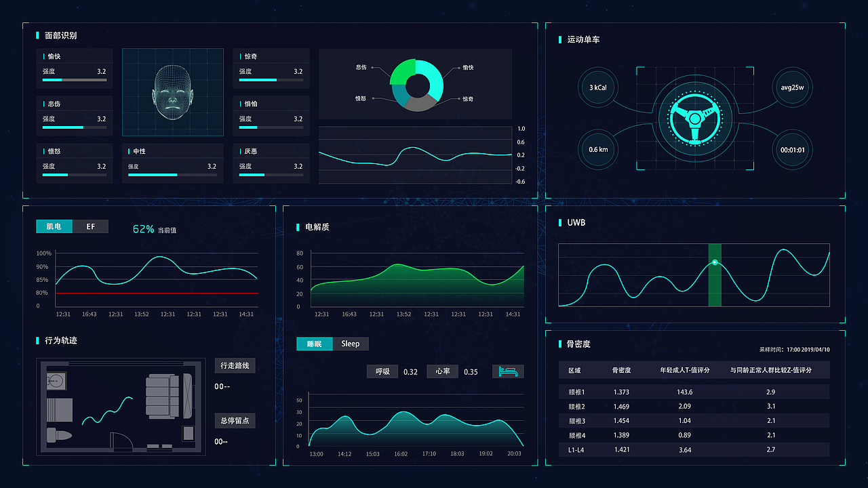Click the 与同龄正常人群比较Z-值评分 column header
868x488 pixels.
click(770, 370)
